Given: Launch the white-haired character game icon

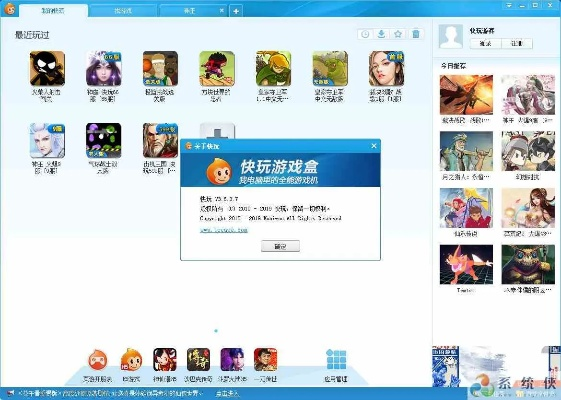Looking at the screenshot, I should tap(47, 141).
